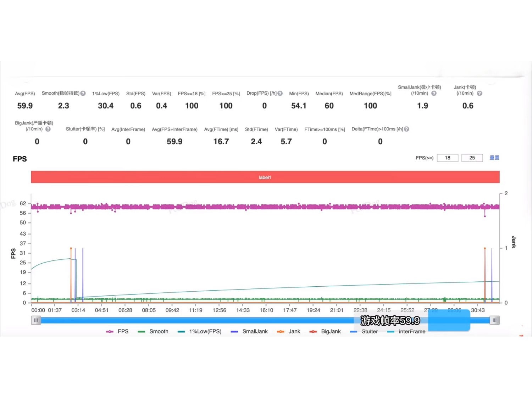This screenshot has width=532, height=399.
Task: Open help icon beside Drop(FPS) [/h]
Action: 280,94
